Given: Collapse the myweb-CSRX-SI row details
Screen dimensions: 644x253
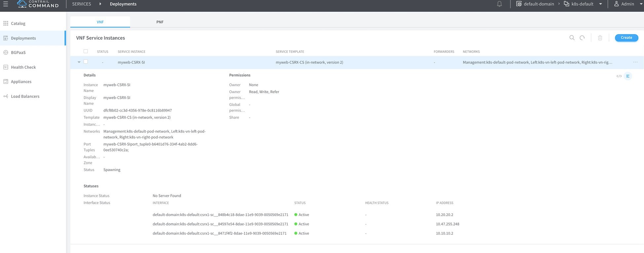Looking at the screenshot, I should click(x=79, y=62).
